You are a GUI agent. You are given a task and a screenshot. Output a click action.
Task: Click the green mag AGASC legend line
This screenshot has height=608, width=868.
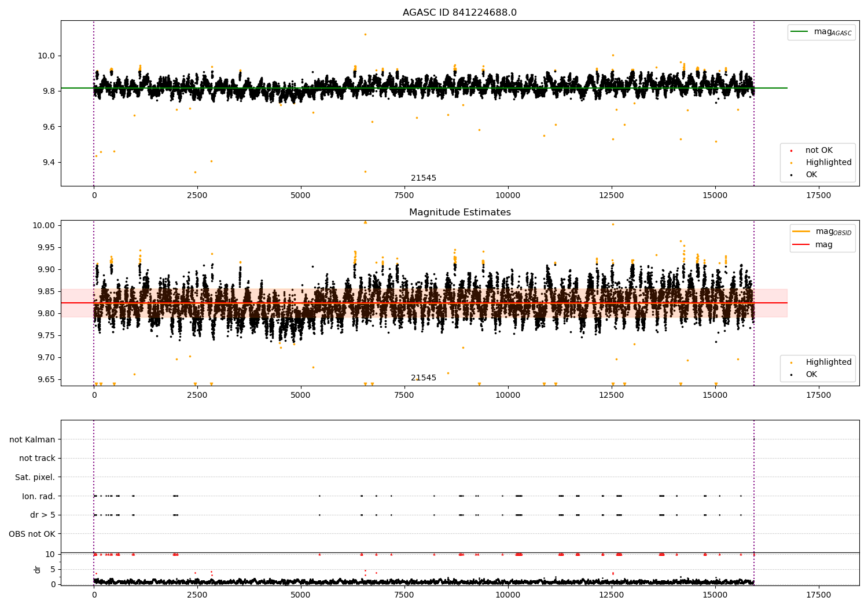pos(800,32)
